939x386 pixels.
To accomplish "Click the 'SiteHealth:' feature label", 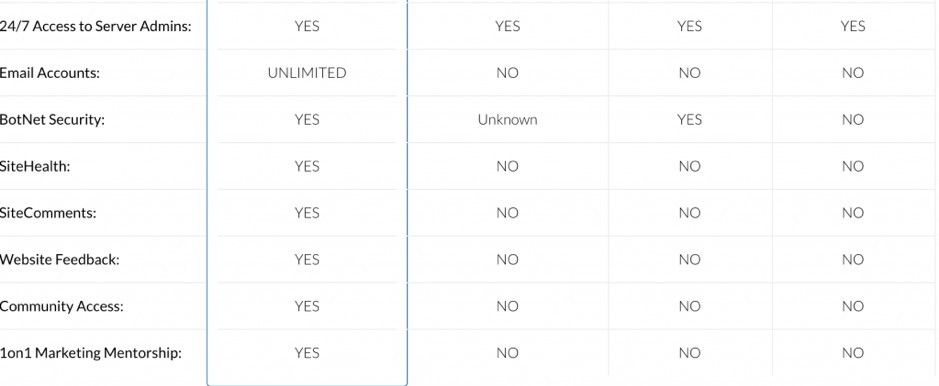I will coord(35,166).
